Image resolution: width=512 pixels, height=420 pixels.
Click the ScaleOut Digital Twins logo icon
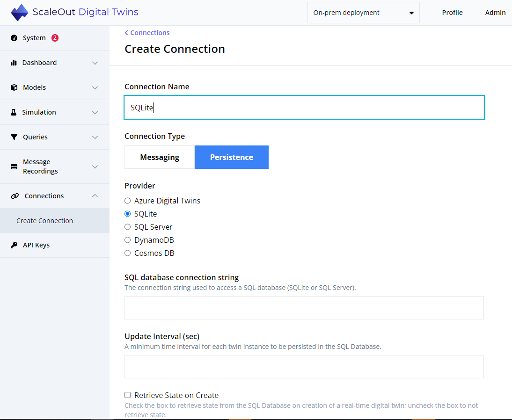click(19, 13)
